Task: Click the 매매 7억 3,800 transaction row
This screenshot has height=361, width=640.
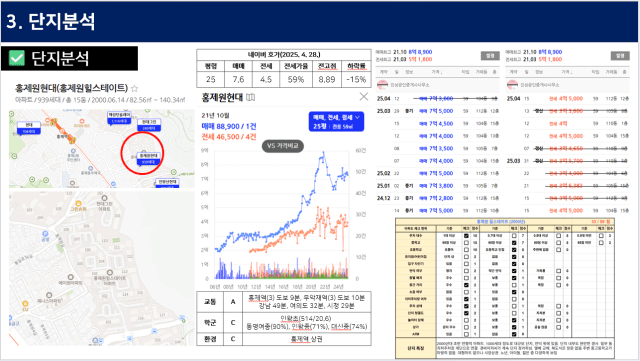Action: click(x=438, y=186)
